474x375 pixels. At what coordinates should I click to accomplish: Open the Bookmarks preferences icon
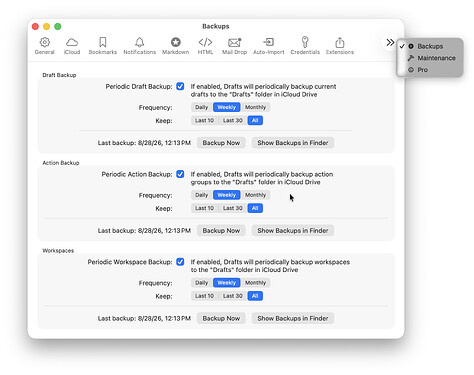(x=103, y=42)
